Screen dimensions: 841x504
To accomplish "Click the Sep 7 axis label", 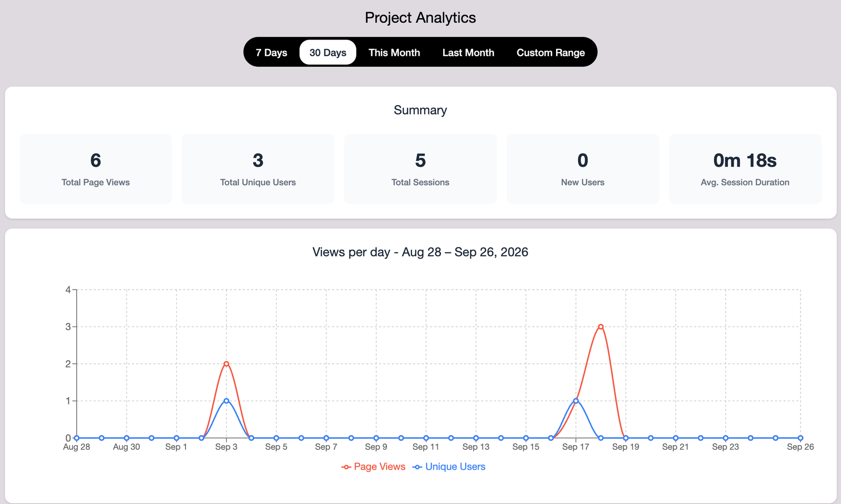I will tap(326, 447).
